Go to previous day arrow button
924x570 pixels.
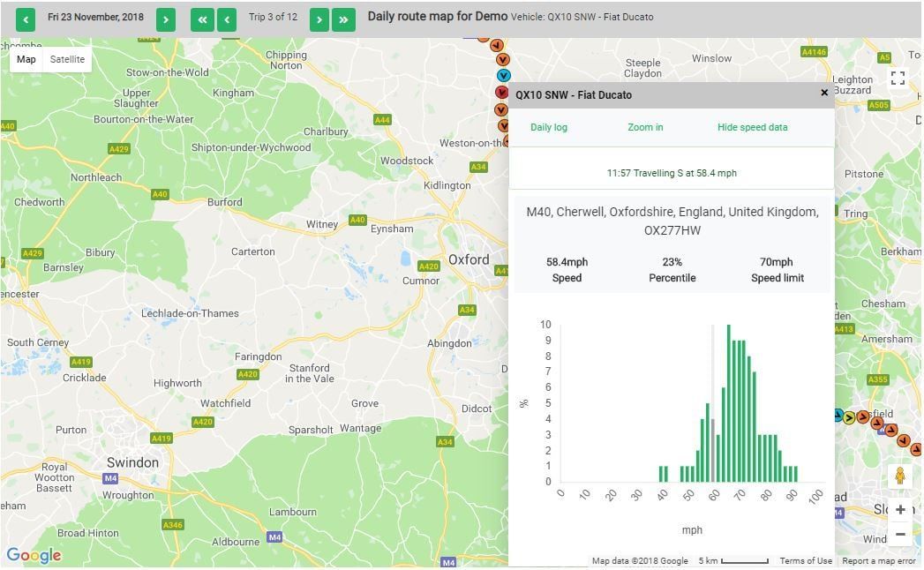click(x=26, y=19)
